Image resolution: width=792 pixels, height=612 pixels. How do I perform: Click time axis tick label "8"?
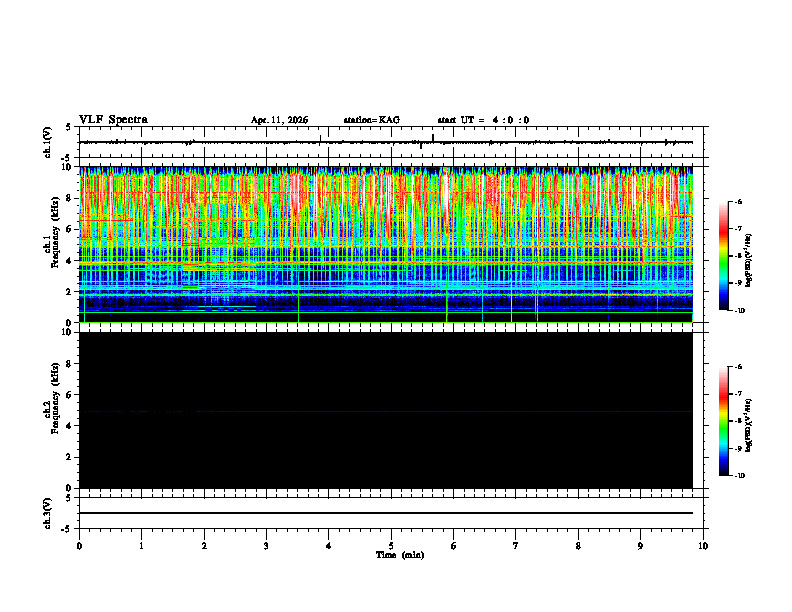[578, 546]
